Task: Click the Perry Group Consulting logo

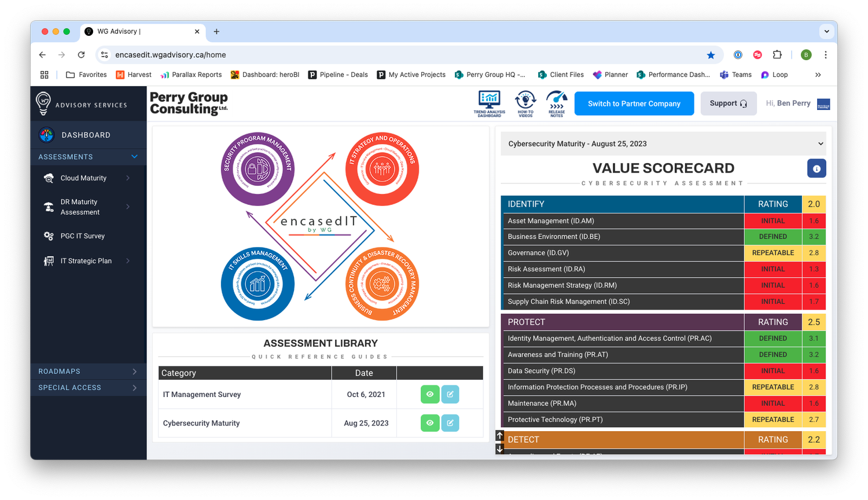Action: (189, 103)
